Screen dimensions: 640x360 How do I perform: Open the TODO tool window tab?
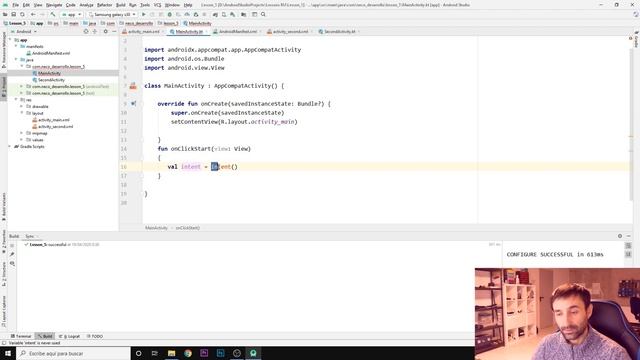coord(95,336)
